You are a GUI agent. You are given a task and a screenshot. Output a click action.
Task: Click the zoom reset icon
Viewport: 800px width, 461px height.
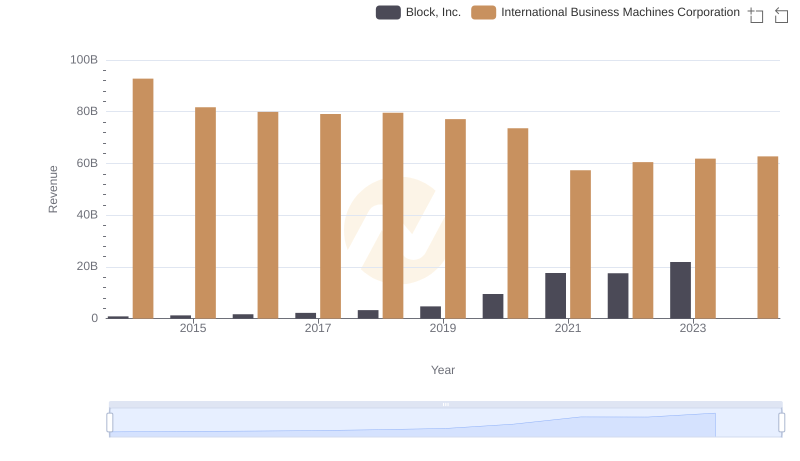[781, 15]
